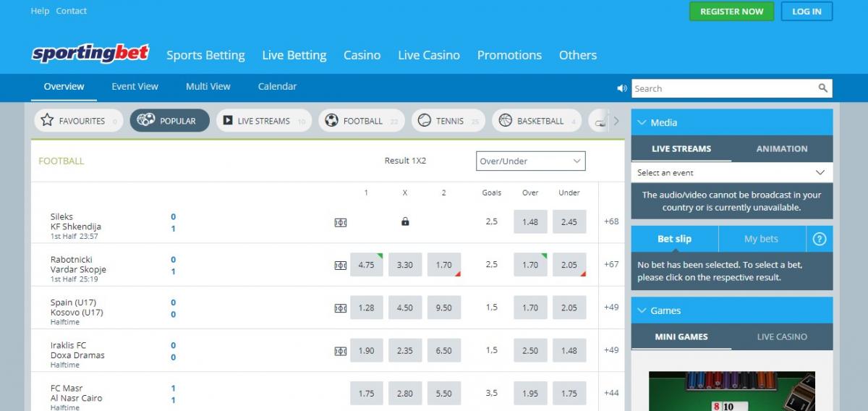Image resolution: width=868 pixels, height=411 pixels.
Task: Select the Mini Games tab
Action: pos(681,336)
